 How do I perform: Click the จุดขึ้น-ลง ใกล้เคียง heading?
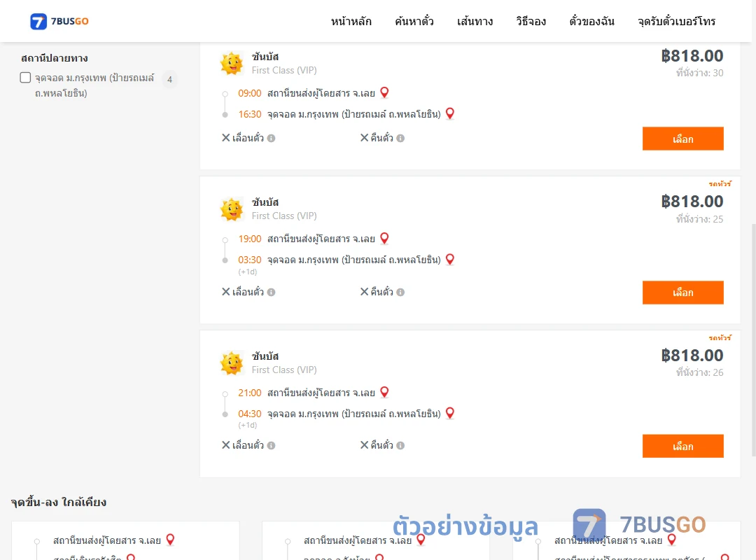pyautogui.click(x=58, y=502)
